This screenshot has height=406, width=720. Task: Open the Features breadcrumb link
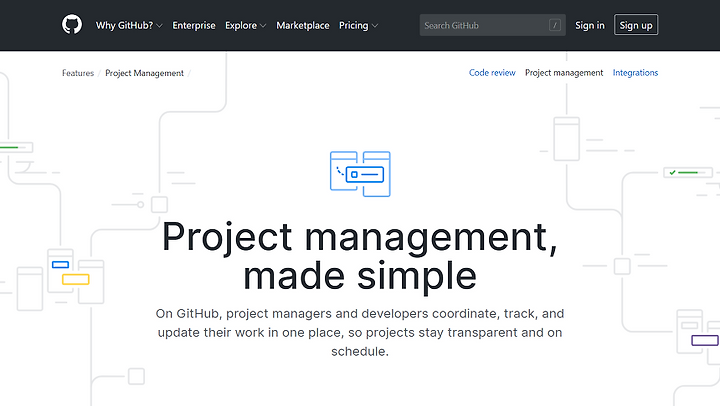point(78,73)
